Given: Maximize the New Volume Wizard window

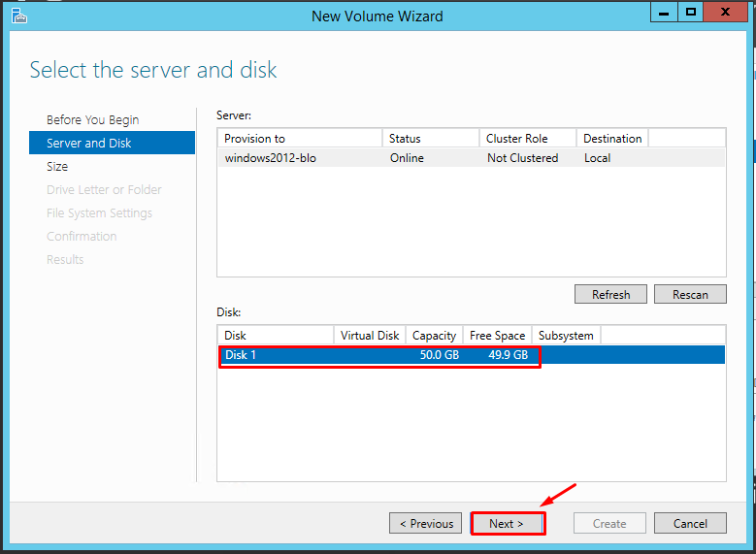Looking at the screenshot, I should [690, 13].
